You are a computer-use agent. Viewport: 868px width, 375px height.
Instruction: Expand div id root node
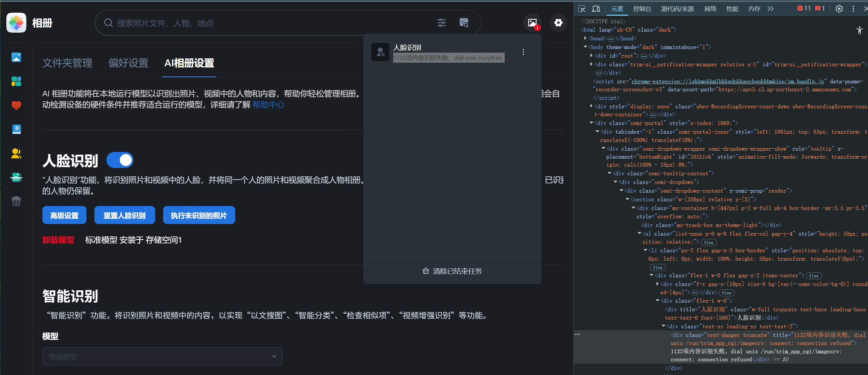click(x=591, y=55)
